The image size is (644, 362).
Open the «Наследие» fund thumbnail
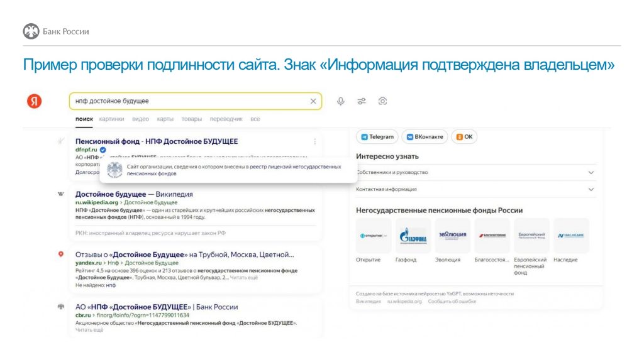[x=571, y=236]
